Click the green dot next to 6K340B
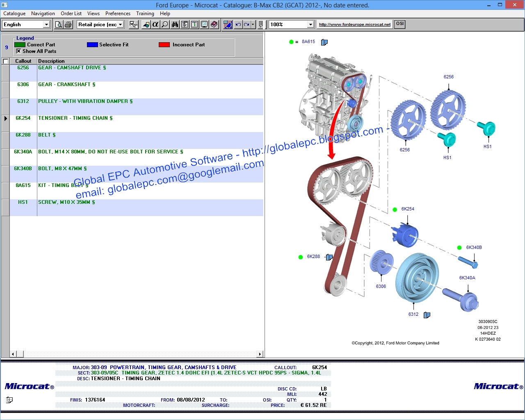 [x=459, y=248]
